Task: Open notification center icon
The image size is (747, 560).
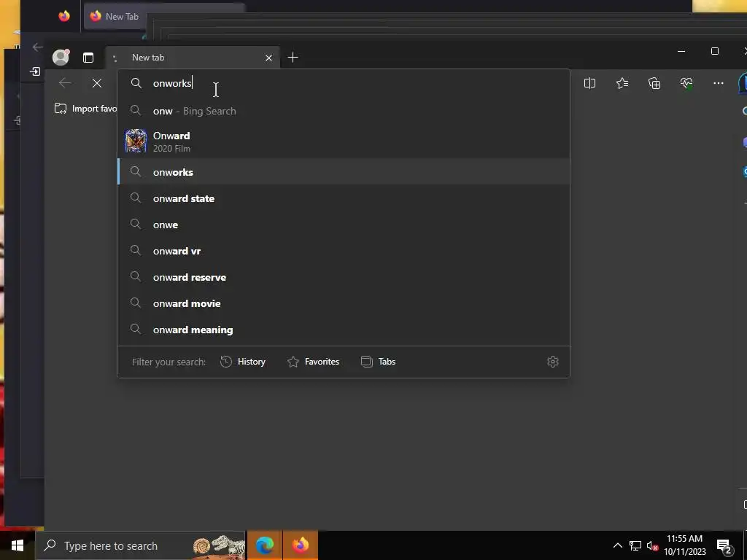Action: tap(724, 546)
